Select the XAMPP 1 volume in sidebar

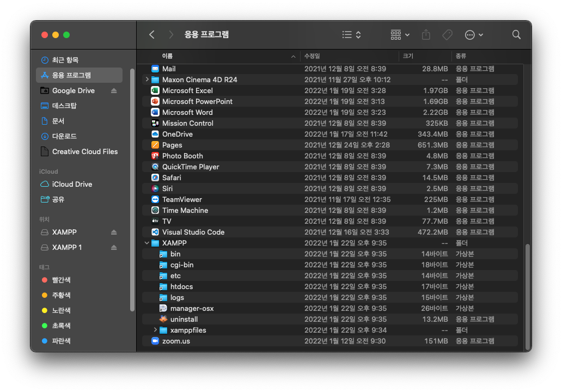[x=66, y=248]
